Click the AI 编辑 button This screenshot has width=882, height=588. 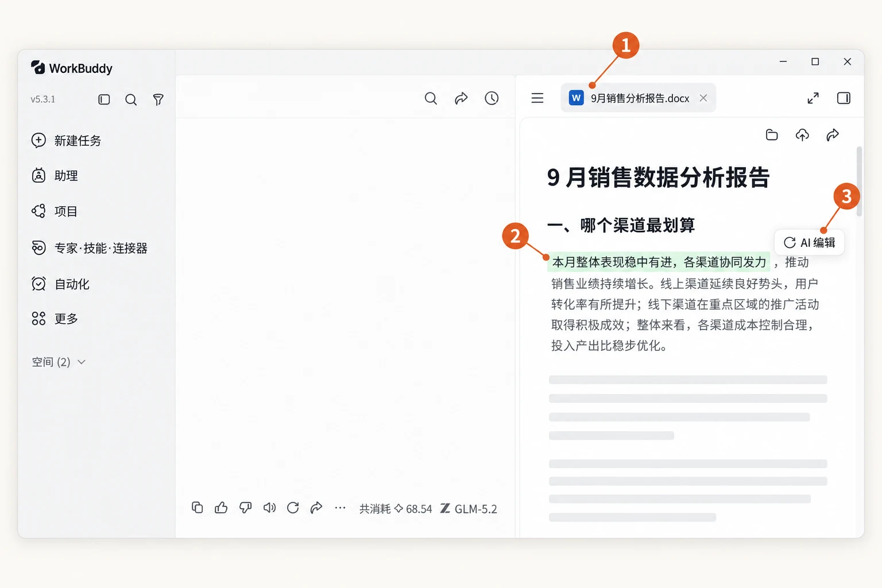(810, 242)
